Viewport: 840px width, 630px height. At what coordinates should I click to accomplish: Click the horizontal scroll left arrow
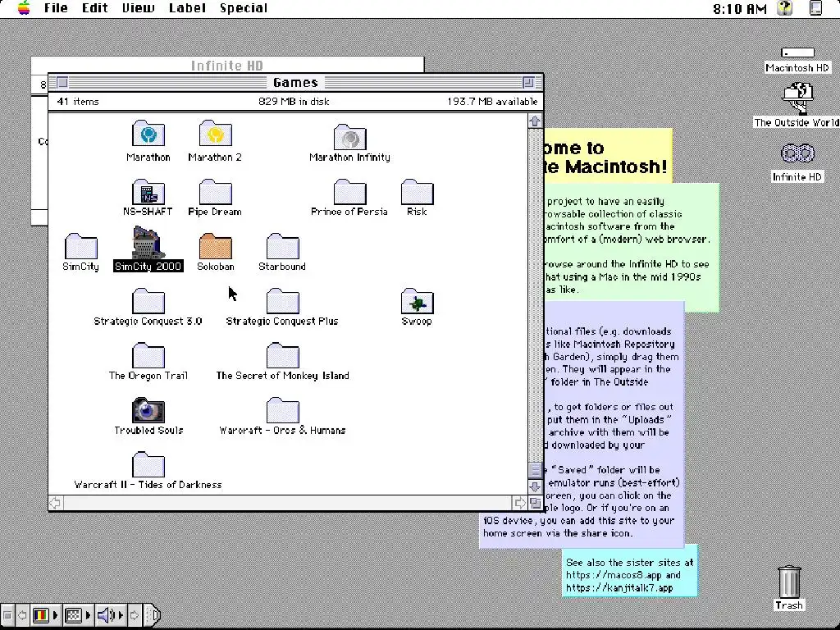[55, 503]
